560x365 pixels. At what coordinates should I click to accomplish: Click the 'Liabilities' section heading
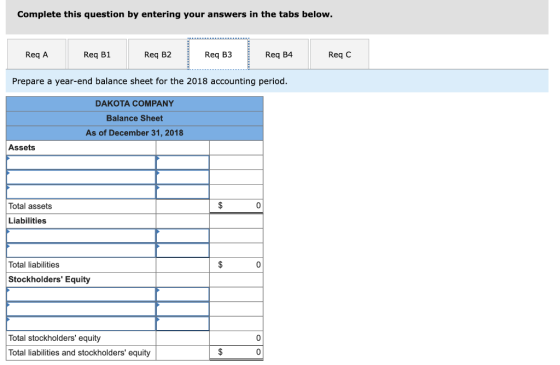pyautogui.click(x=27, y=221)
